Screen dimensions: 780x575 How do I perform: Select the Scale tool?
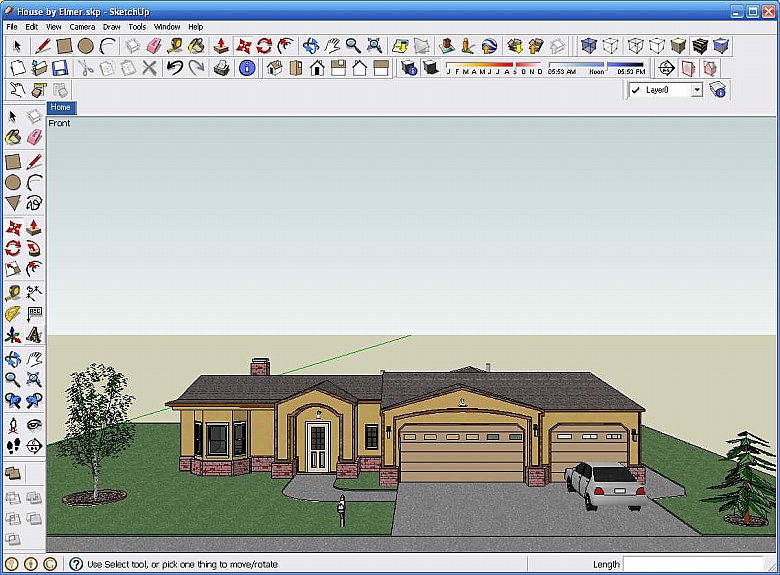click(x=13, y=269)
